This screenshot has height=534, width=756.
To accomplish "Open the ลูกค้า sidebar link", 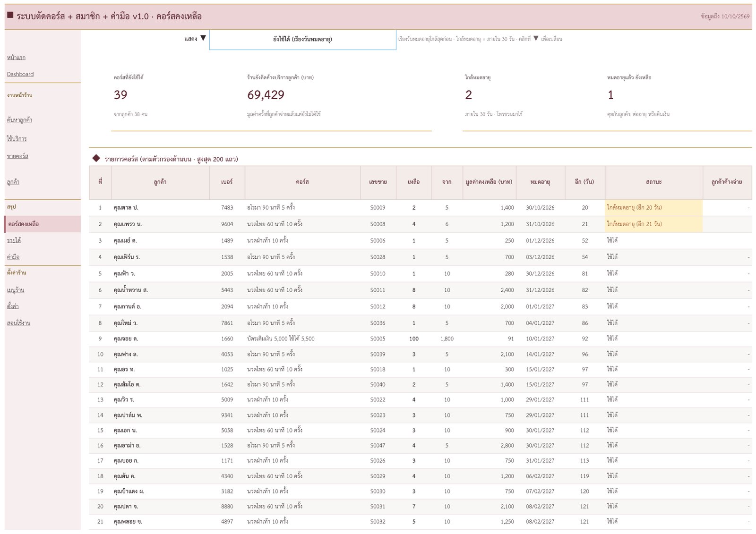I will tap(13, 182).
